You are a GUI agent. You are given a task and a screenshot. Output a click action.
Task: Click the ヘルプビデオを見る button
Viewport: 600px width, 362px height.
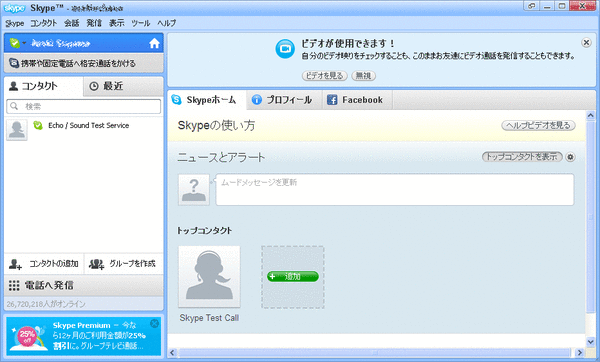click(538, 126)
